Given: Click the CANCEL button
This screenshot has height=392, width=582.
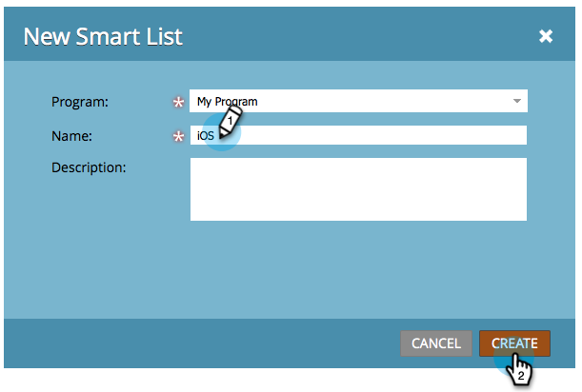Looking at the screenshot, I should click(436, 343).
